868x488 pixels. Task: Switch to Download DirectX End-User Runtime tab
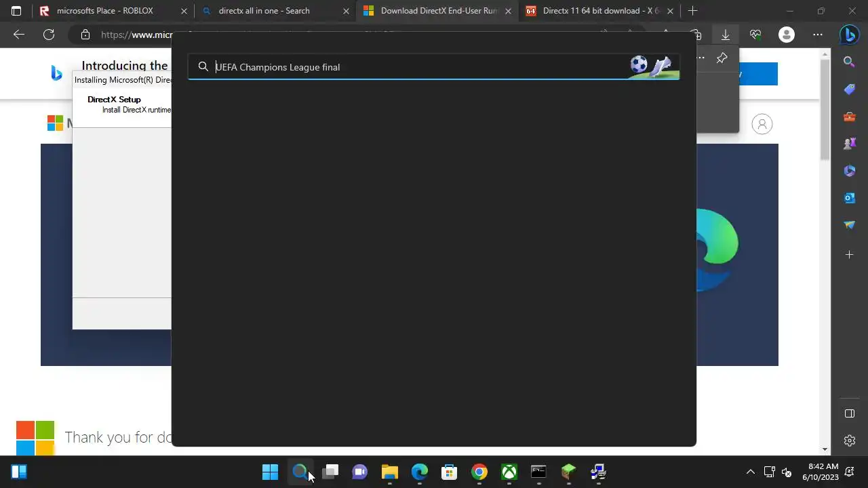click(438, 11)
